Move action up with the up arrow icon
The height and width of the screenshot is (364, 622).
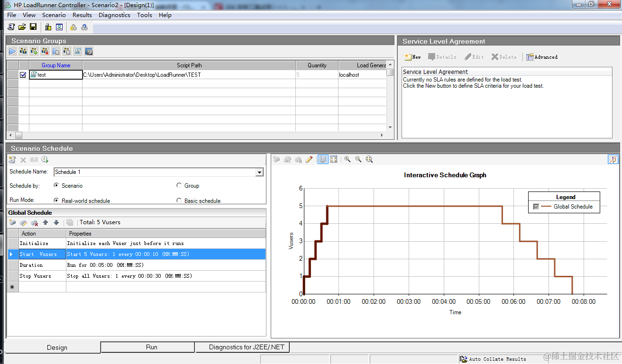(46, 222)
